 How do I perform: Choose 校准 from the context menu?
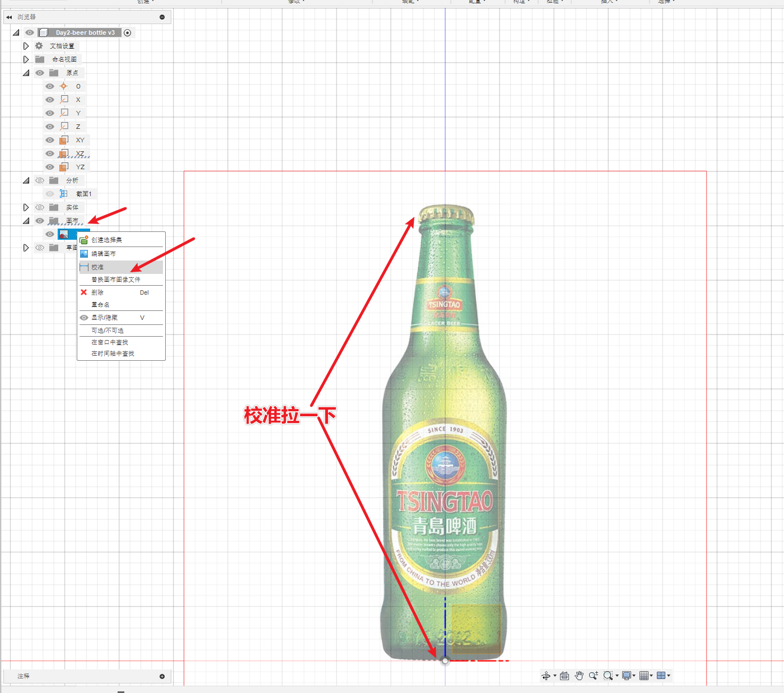click(98, 267)
